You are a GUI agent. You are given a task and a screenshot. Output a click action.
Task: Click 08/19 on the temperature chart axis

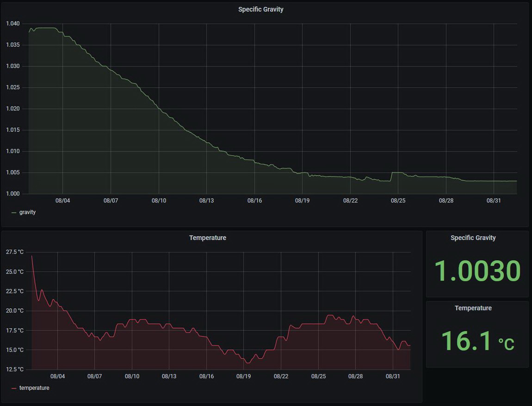point(244,376)
